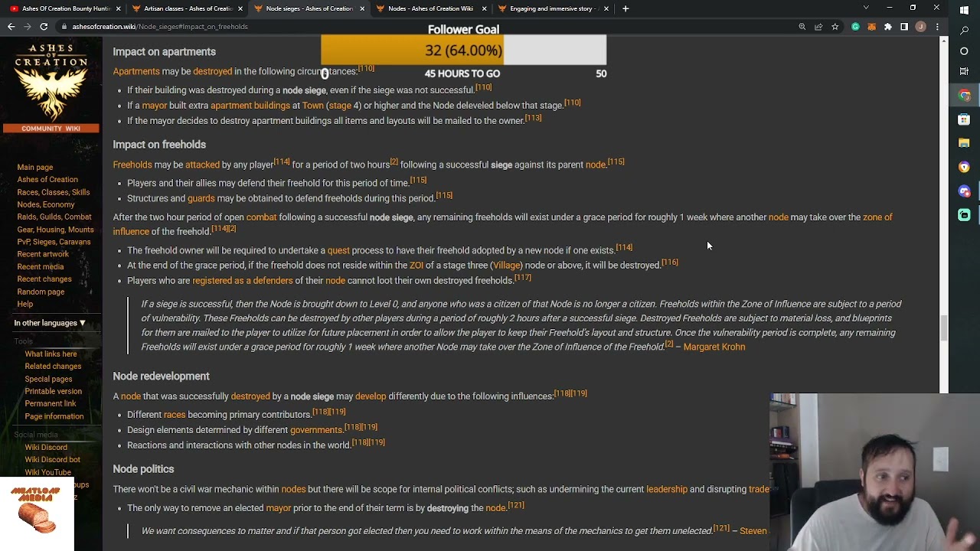Open Nodes, Economy sidebar link

tap(46, 204)
